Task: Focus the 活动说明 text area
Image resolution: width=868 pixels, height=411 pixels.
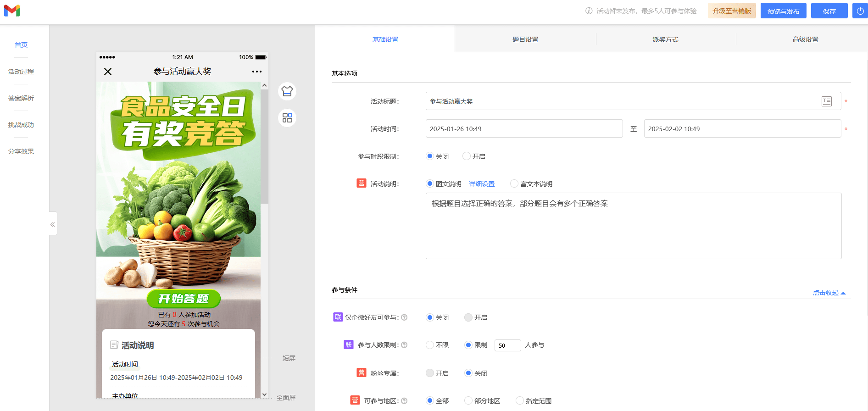Action: coord(634,226)
